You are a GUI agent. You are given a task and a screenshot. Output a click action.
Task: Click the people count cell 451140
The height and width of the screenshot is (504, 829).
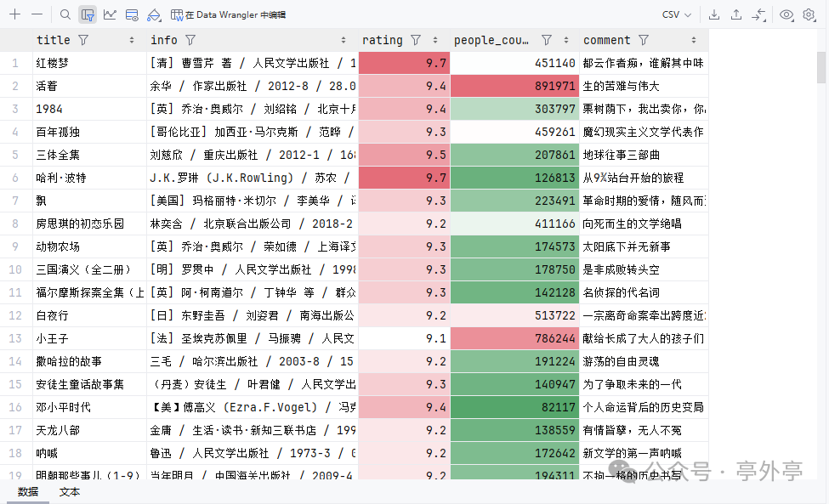[514, 64]
